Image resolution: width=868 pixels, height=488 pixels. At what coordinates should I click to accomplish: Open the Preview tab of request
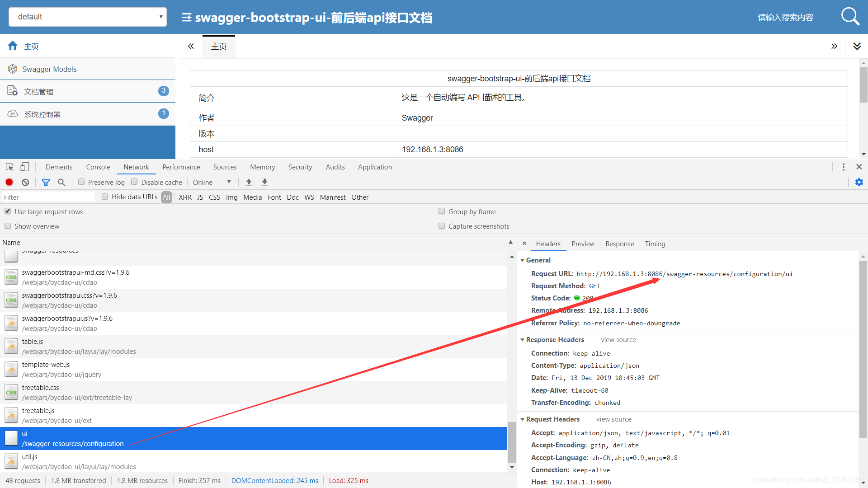[x=583, y=244]
